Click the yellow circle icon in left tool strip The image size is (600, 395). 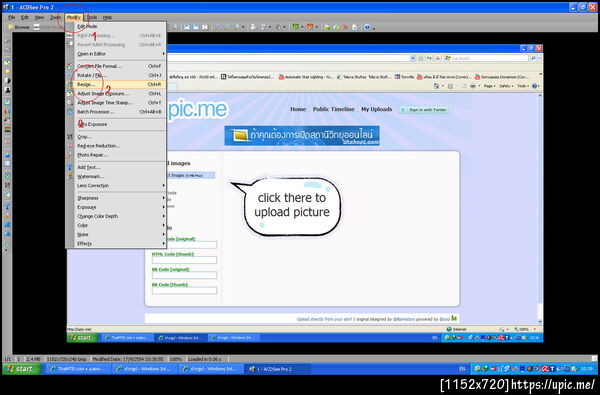click(7, 72)
